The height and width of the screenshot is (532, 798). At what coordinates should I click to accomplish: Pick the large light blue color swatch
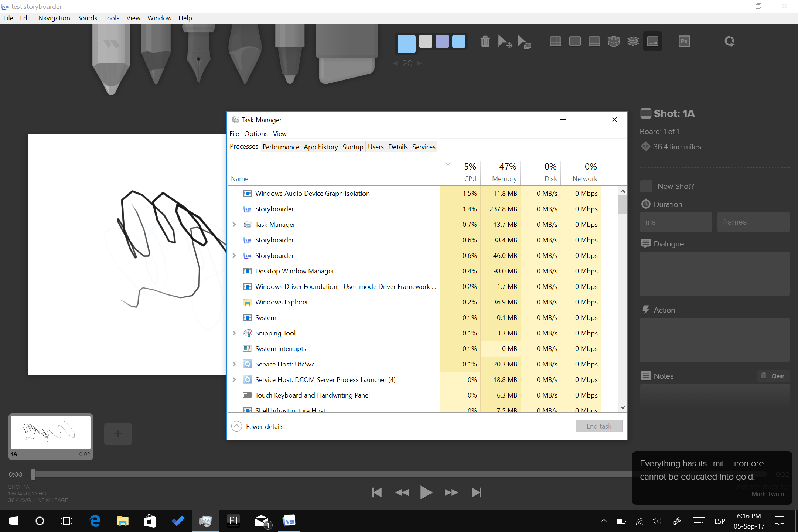tap(406, 44)
